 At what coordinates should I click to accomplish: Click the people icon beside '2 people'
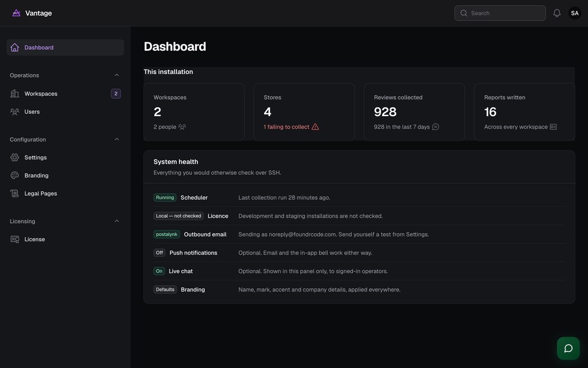182,127
